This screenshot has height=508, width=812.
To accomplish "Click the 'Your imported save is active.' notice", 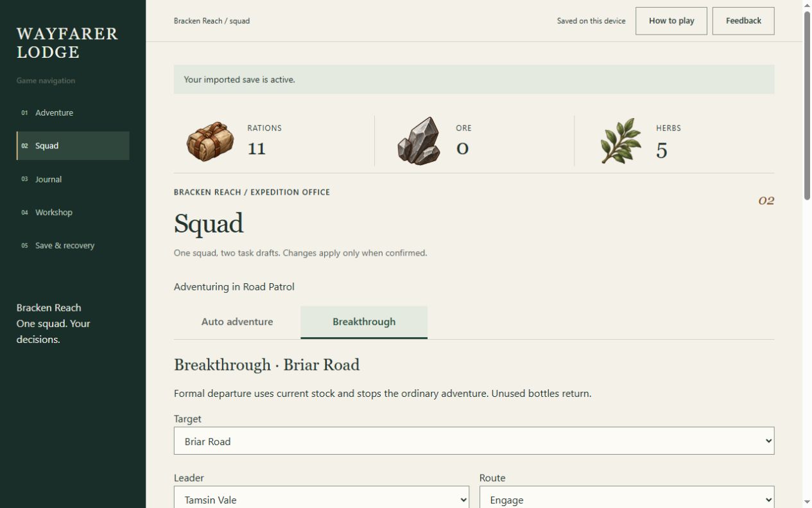I will click(474, 80).
